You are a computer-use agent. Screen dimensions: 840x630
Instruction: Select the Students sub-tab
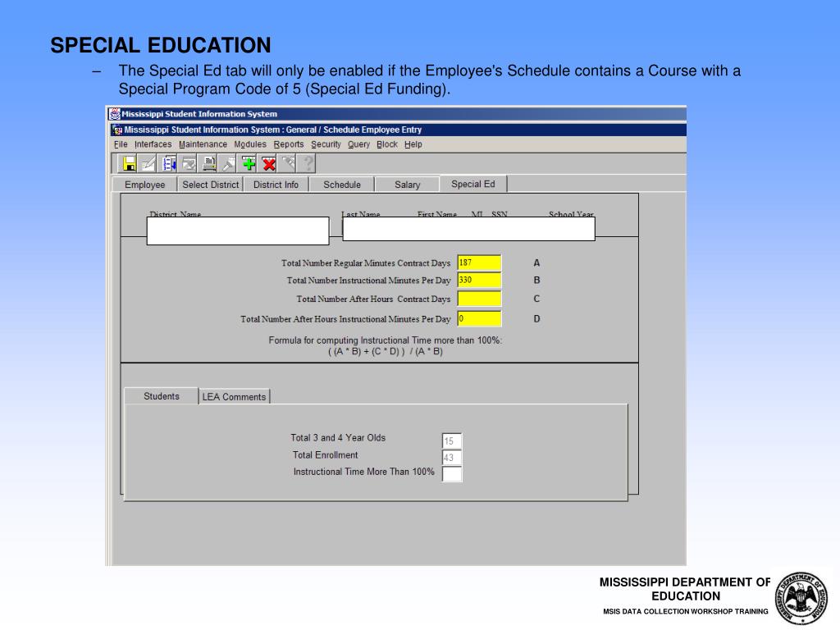click(162, 396)
